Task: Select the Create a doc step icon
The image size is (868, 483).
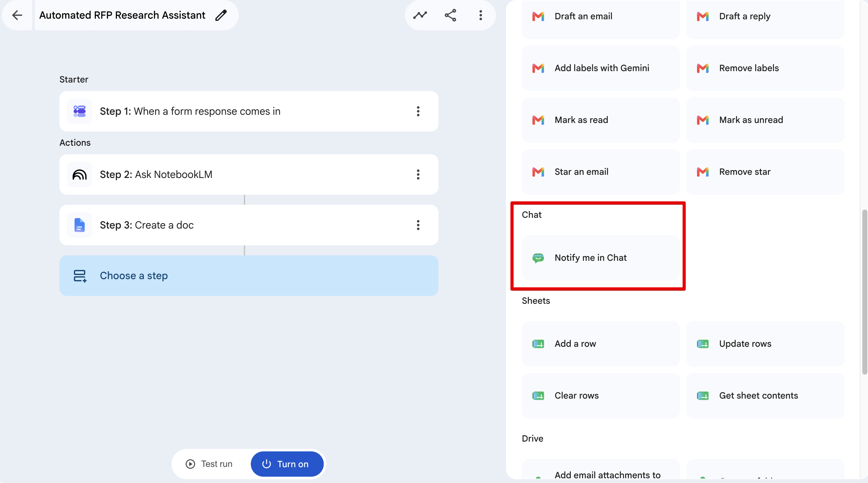Action: pyautogui.click(x=80, y=225)
